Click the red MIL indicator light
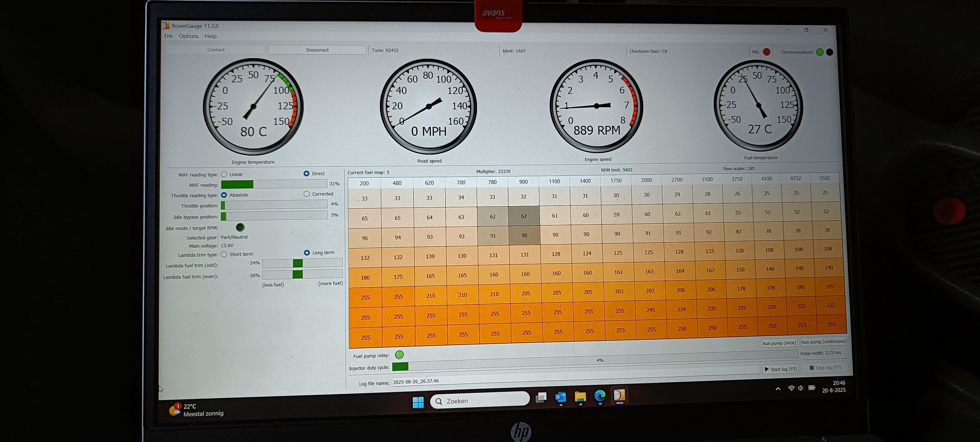The width and height of the screenshot is (980, 442). (x=767, y=52)
